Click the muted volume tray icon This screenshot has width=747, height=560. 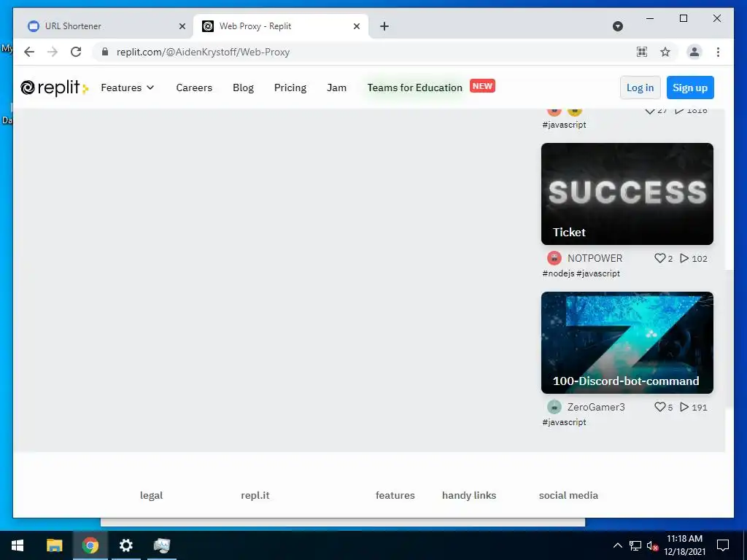[x=652, y=545]
